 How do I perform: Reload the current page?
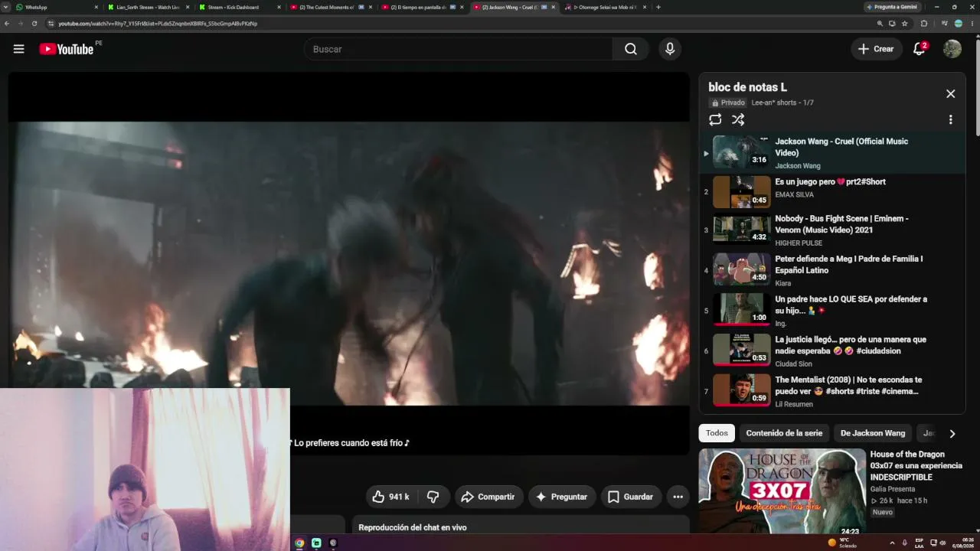tap(34, 24)
